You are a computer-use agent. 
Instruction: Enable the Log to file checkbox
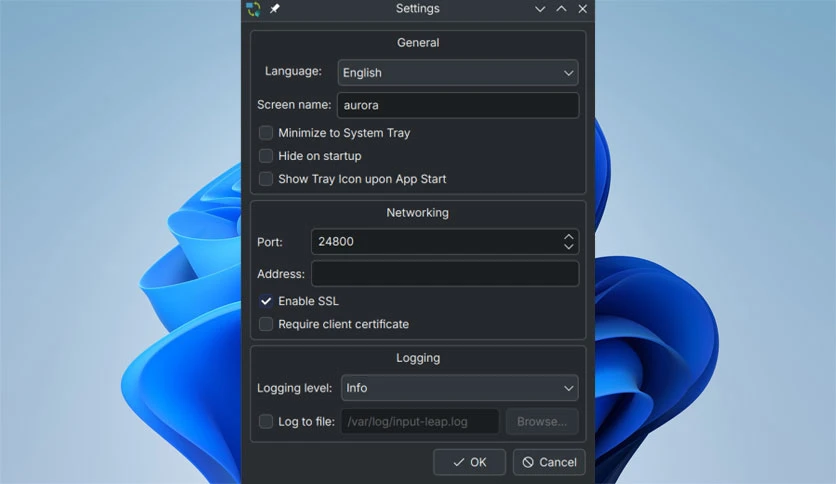(x=266, y=422)
